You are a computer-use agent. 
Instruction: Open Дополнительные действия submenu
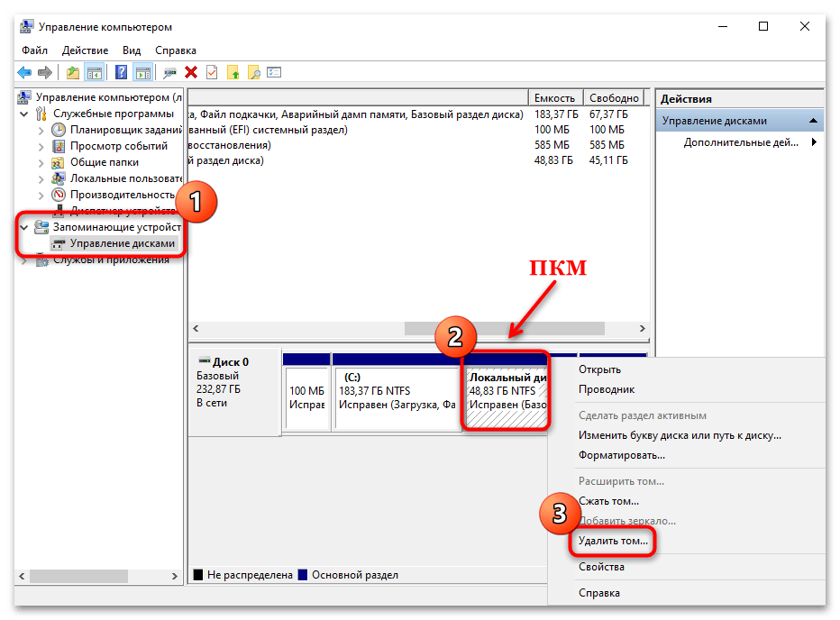coord(740,142)
